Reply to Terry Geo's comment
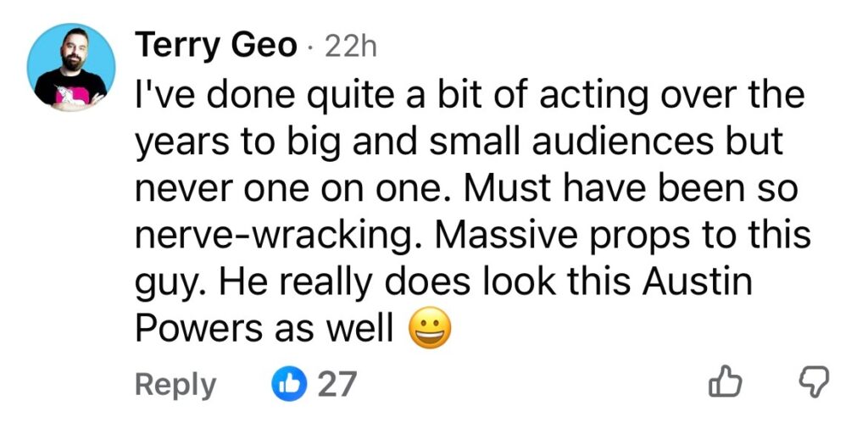Viewport: 868px width, 423px height. click(175, 385)
